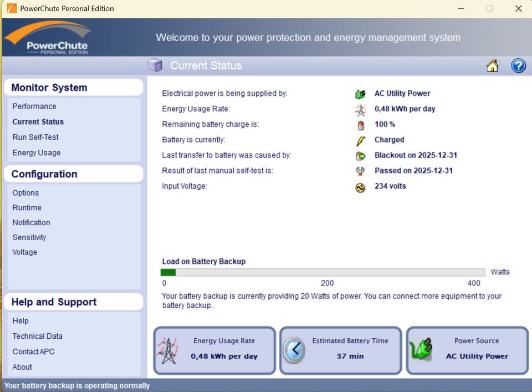Screen dimensions: 532x392
Task: Click the Estimated Battery Time clock icon
Action: coord(294,350)
